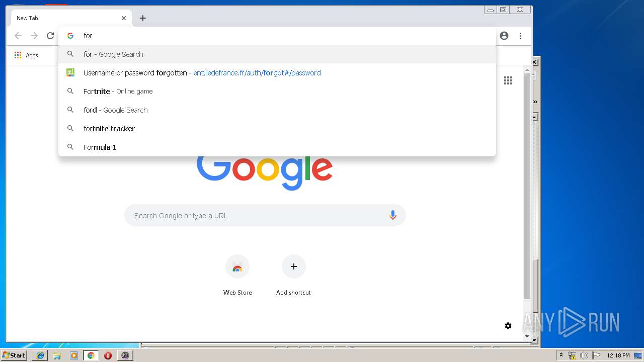Reload the current page
This screenshot has width=644, height=362.
click(50, 36)
